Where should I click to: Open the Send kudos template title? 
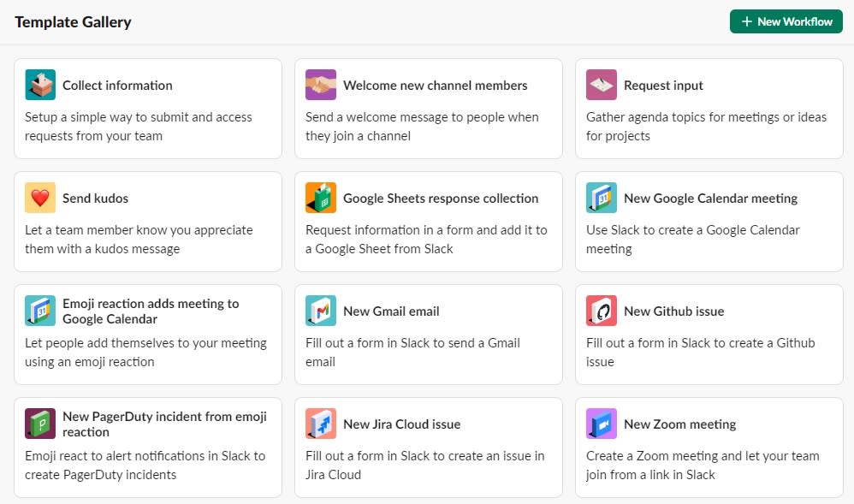(x=95, y=199)
